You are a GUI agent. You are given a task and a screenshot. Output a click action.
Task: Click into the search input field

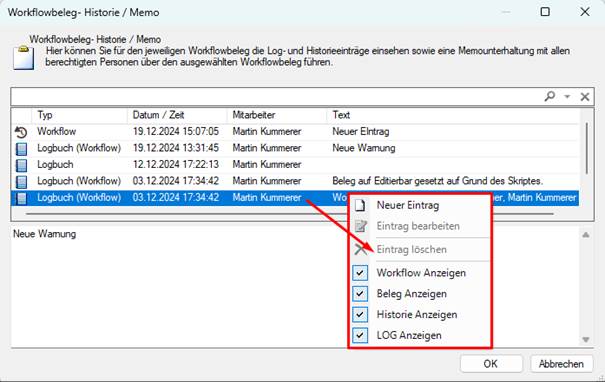(276, 96)
